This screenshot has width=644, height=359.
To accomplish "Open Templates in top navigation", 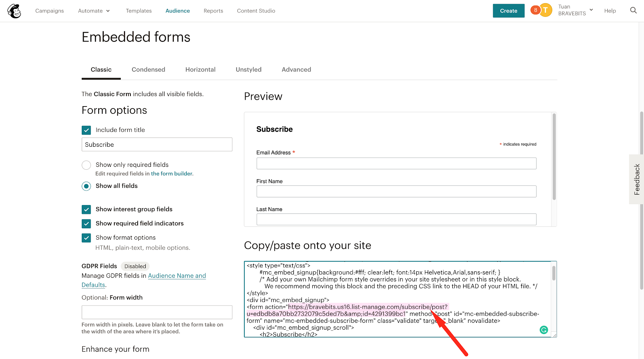I will point(138,11).
